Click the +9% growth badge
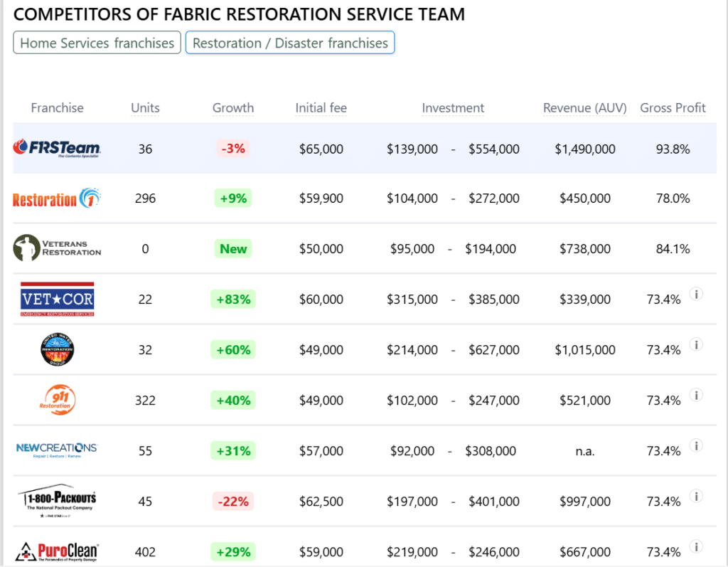The width and height of the screenshot is (728, 567). pos(233,198)
